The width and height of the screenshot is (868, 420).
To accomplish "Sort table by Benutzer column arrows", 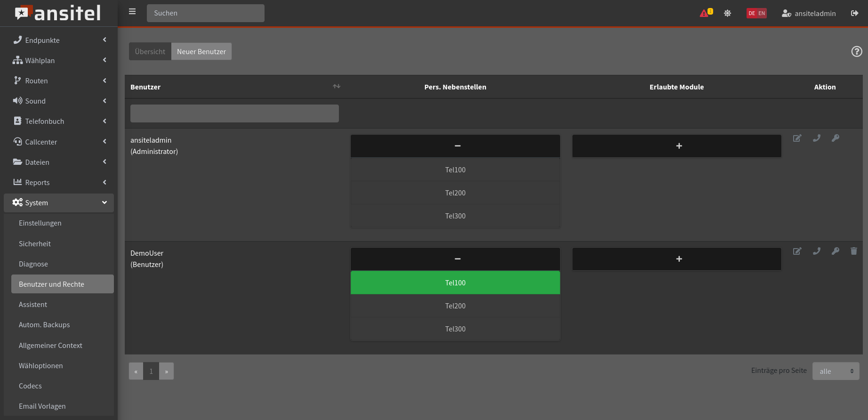I will tap(336, 87).
